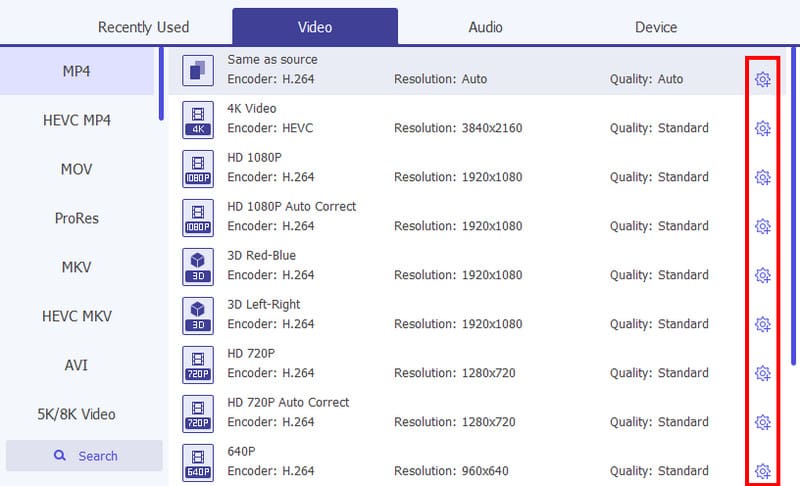800x486 pixels.
Task: Switch to Recently Used tab
Action: pos(143,27)
